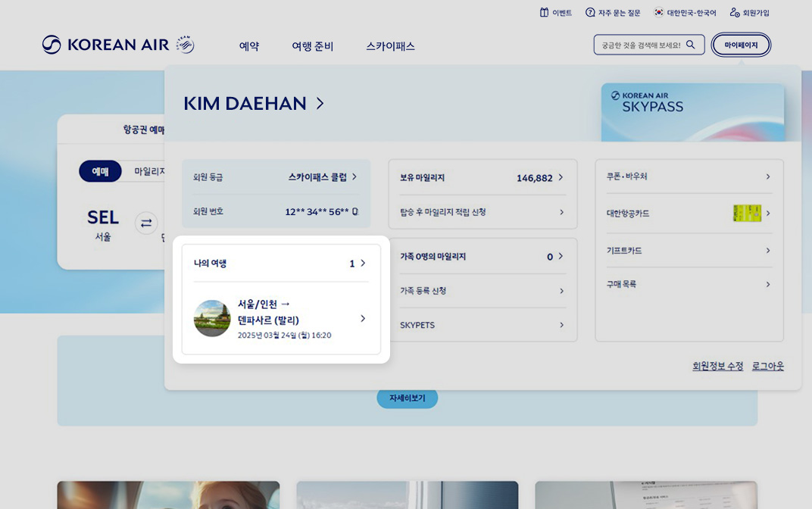Viewport: 812px width, 509px height.
Task: Open the SKYPASS membership card image
Action: coord(692,112)
